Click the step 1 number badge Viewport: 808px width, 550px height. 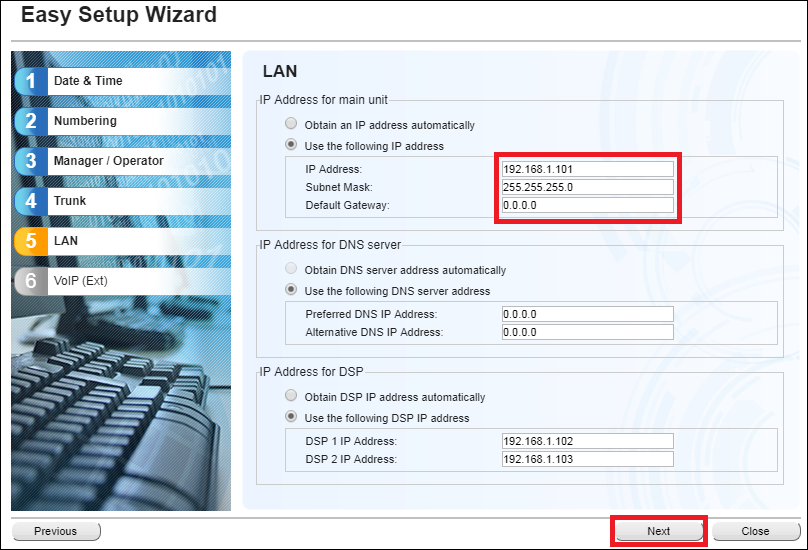coord(31,81)
